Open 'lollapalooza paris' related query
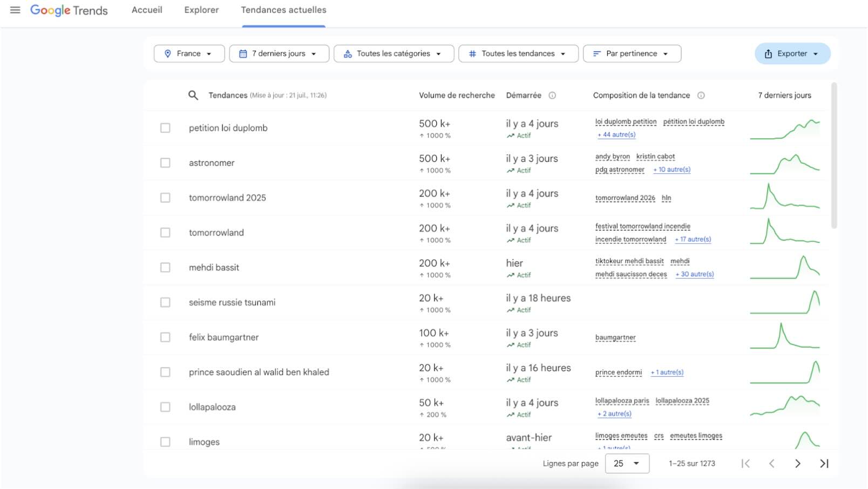The height and width of the screenshot is (489, 868). pos(622,401)
